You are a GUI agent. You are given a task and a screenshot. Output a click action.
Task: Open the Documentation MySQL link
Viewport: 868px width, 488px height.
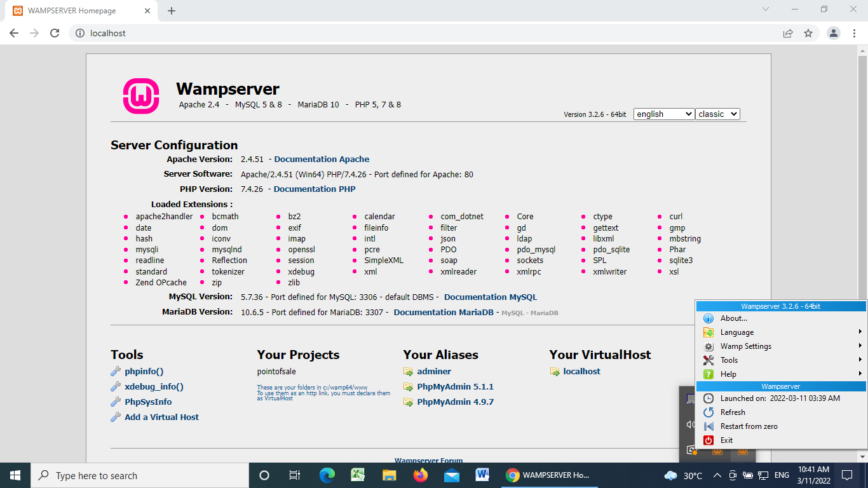(491, 297)
